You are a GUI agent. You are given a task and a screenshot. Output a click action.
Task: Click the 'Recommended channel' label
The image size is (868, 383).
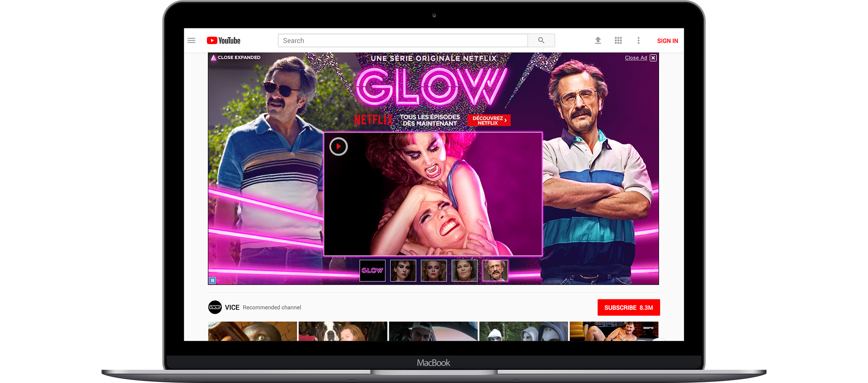click(272, 308)
